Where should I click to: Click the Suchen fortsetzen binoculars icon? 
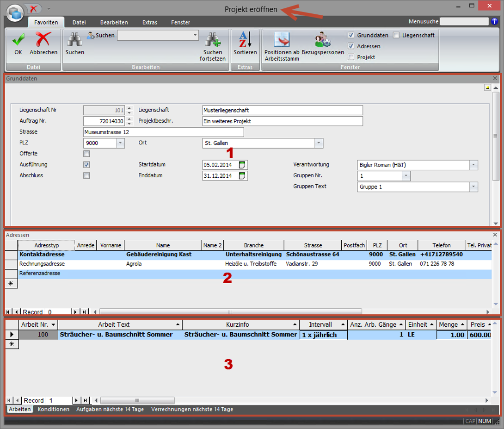point(212,40)
